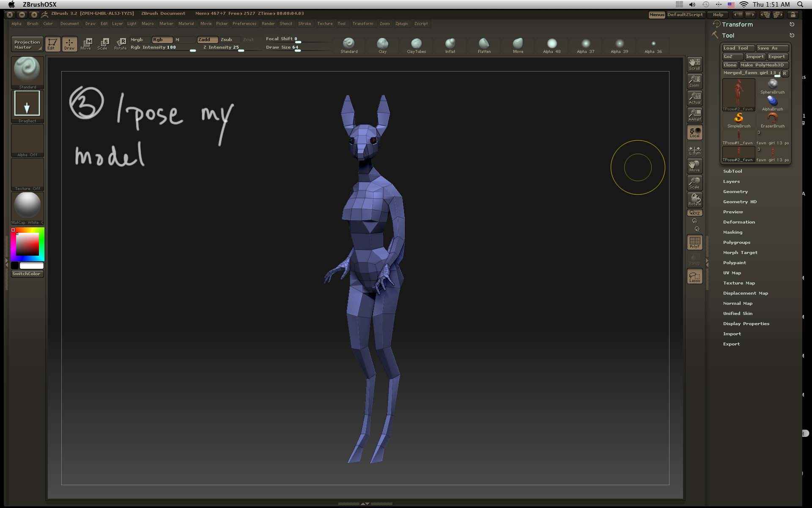Click the Scroll canvas navigation icon
This screenshot has height=508, width=812.
[694, 64]
